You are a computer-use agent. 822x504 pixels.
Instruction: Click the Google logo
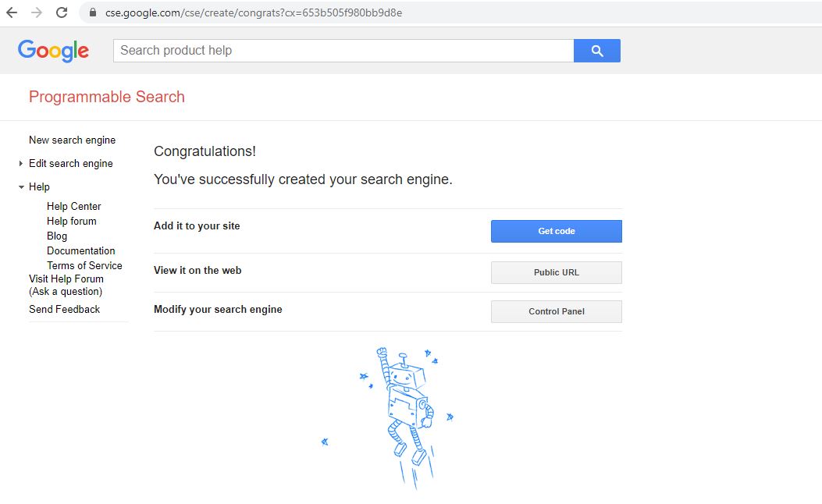[x=52, y=50]
